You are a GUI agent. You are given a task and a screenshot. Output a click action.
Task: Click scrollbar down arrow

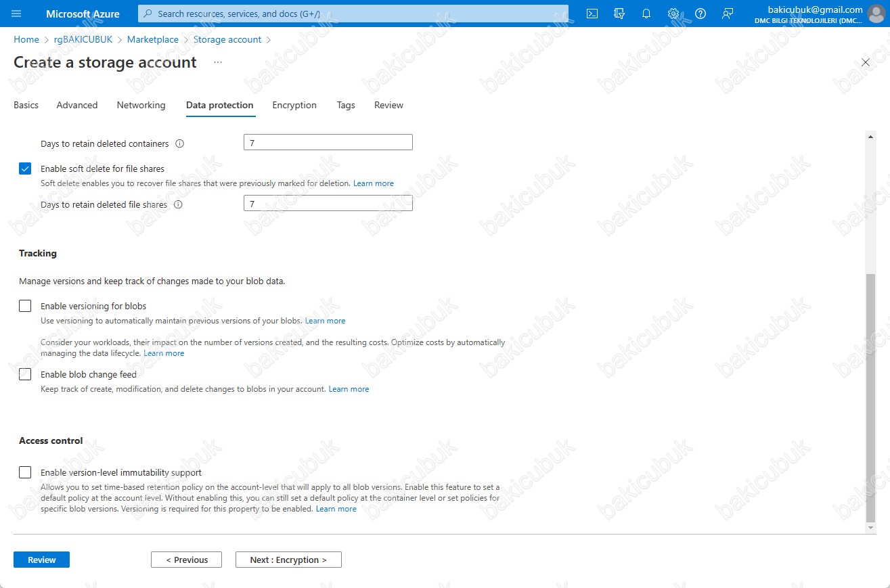(870, 526)
